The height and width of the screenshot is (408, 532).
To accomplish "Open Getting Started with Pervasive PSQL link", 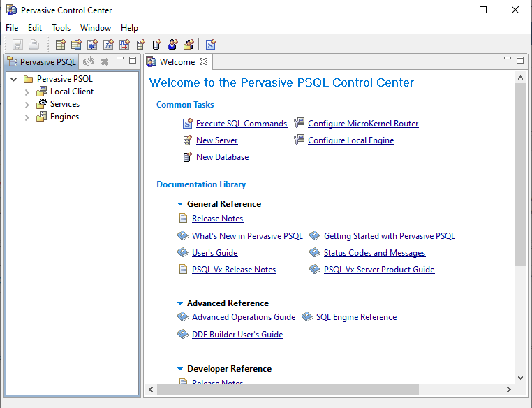I will (390, 236).
